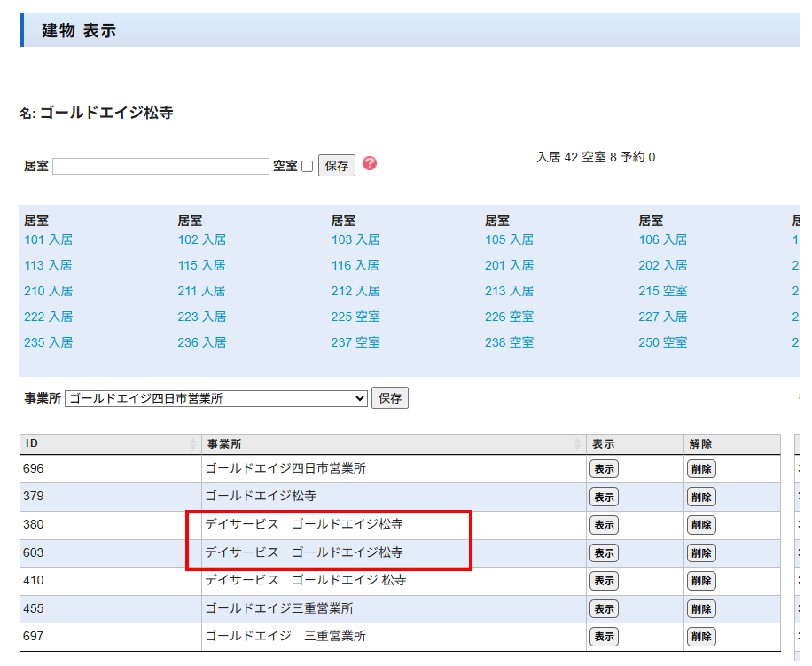Open room link 213 入居

[x=509, y=291]
